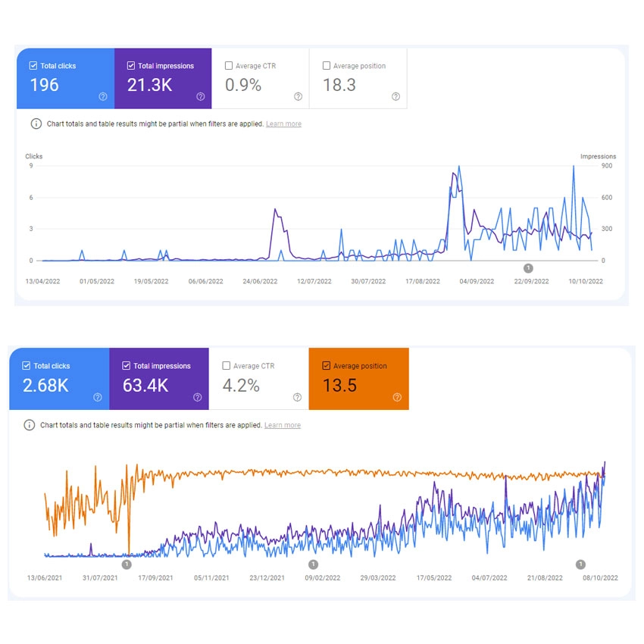Select the 63.4K total impressions value
The width and height of the screenshot is (644, 644).
[145, 385]
